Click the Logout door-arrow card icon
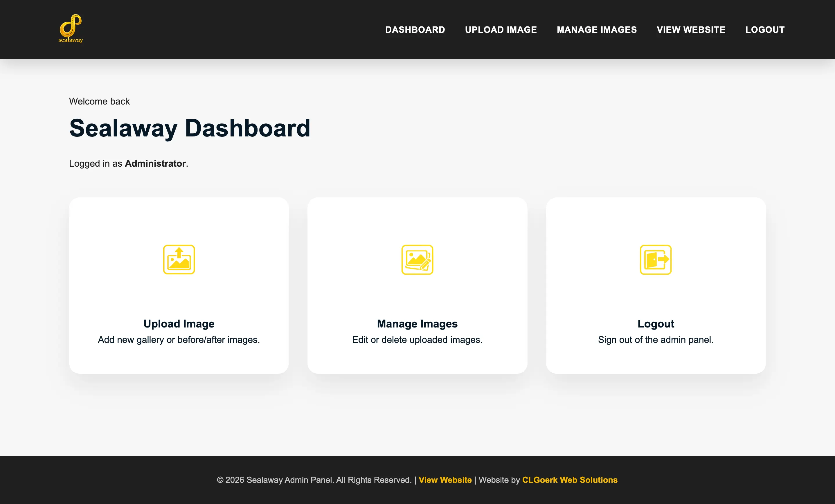Screen dimensions: 835x504 click(x=655, y=259)
